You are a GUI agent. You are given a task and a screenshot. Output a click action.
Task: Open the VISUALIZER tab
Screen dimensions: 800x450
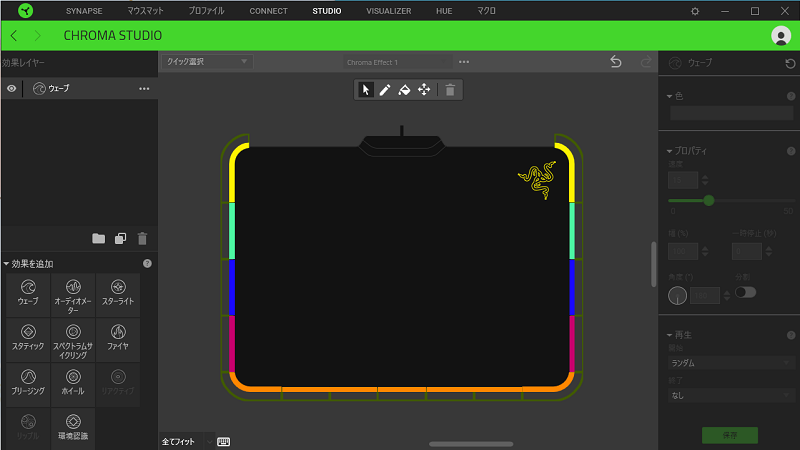(388, 11)
